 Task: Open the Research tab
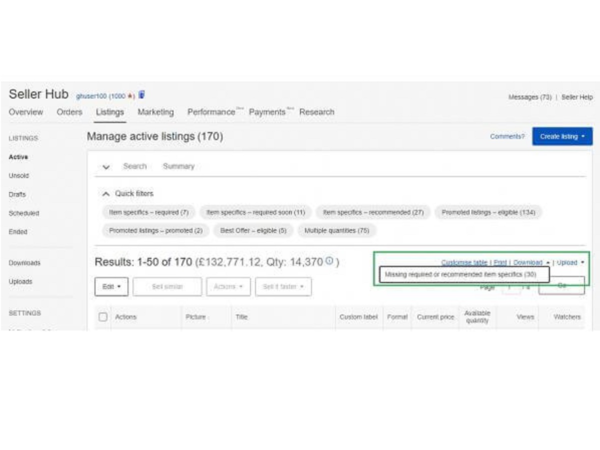pyautogui.click(x=317, y=112)
